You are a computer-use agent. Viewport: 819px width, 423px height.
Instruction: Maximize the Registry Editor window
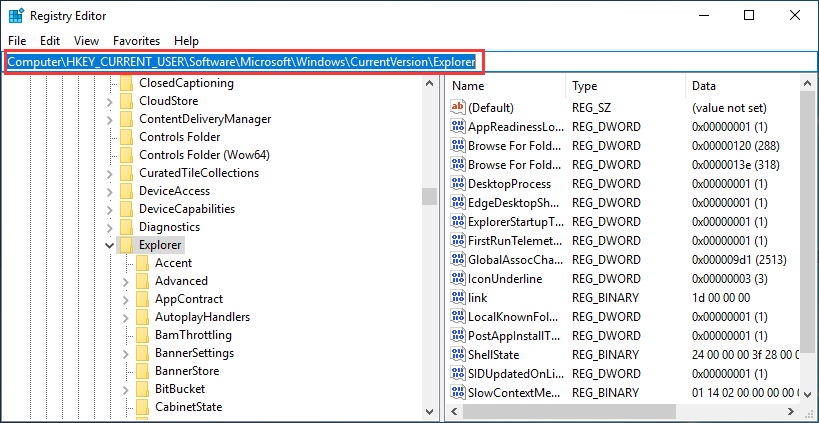[748, 16]
